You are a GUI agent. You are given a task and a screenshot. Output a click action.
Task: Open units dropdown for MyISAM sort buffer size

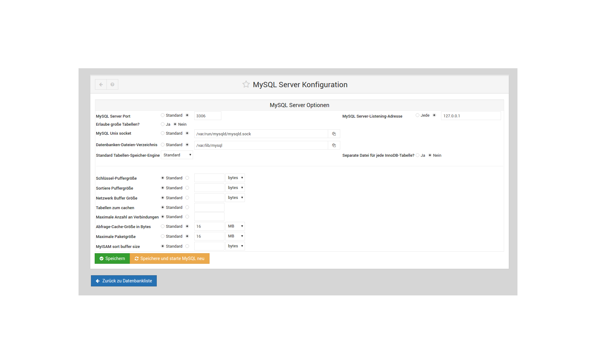(x=235, y=246)
